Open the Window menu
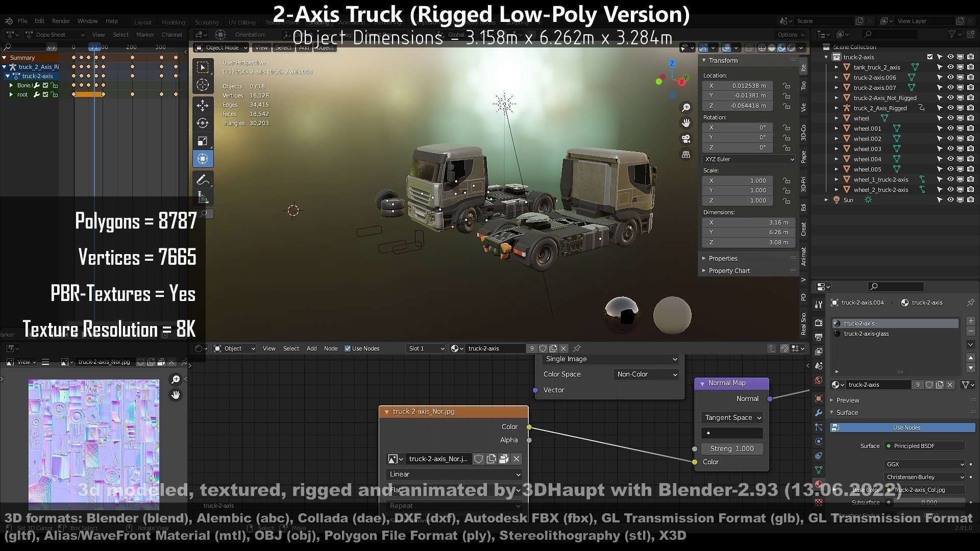980x551 pixels. 87,21
